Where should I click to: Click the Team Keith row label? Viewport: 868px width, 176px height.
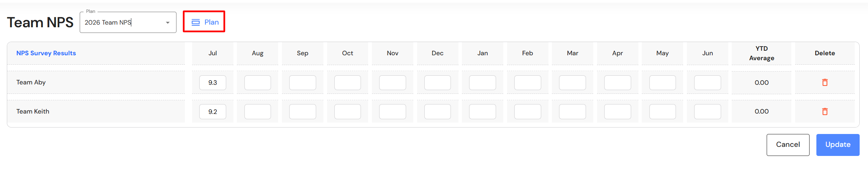tap(33, 112)
